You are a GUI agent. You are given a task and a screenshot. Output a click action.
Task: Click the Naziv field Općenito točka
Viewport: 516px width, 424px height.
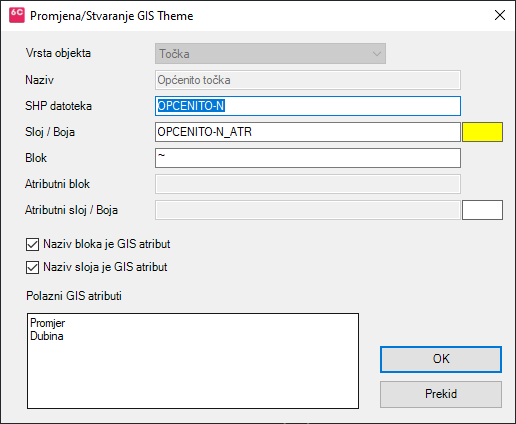coord(308,80)
